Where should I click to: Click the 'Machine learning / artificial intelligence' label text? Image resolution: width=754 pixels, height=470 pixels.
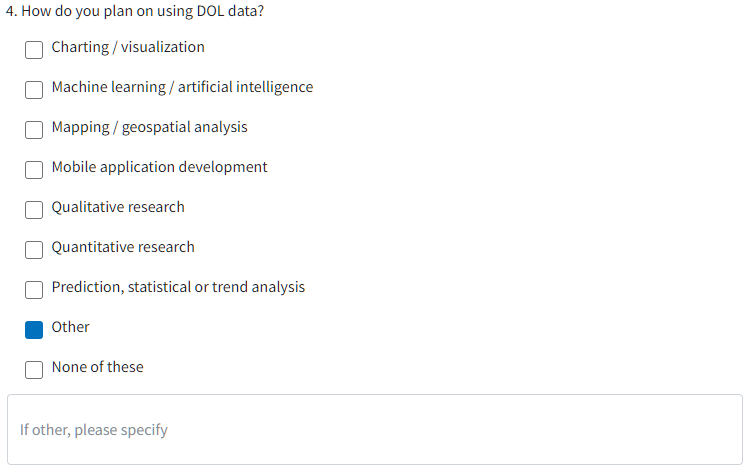(182, 87)
